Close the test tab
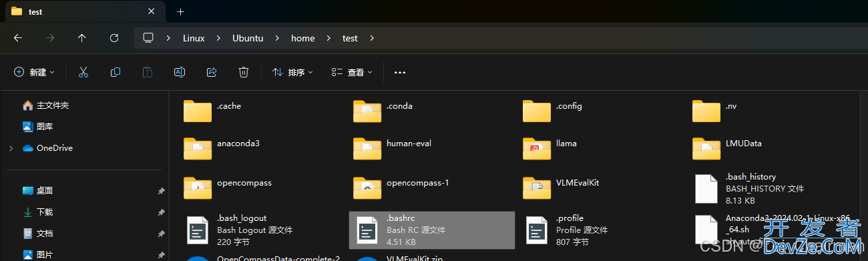Screen dimensions: 868x261 (x=152, y=11)
